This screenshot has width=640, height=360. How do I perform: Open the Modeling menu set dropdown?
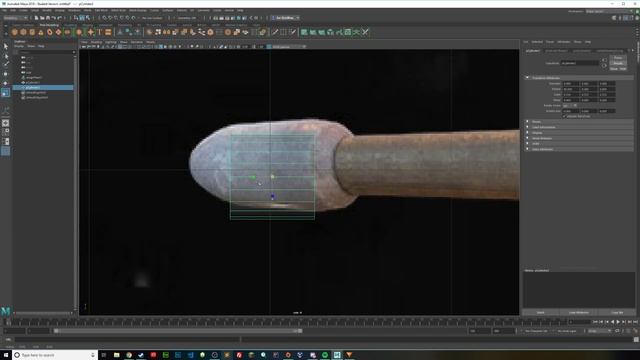(x=15, y=18)
